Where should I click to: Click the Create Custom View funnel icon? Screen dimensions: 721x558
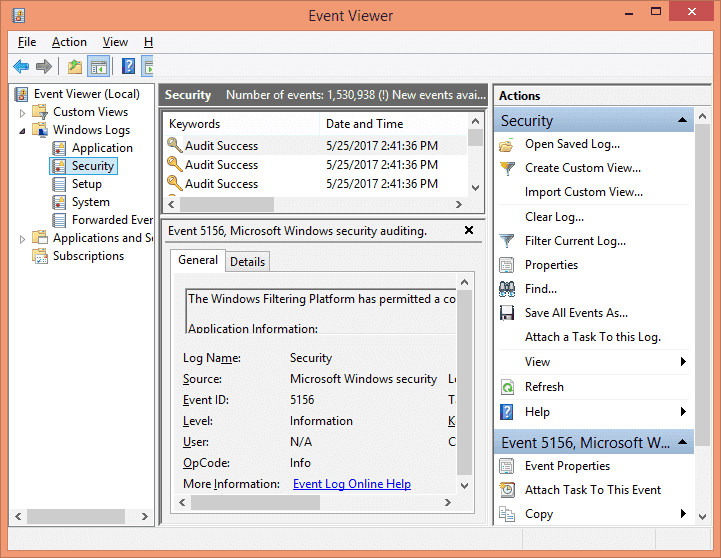(x=507, y=169)
